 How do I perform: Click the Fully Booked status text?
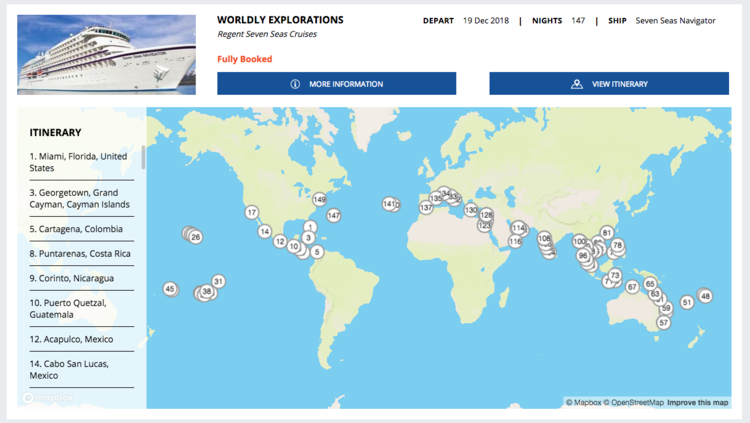click(x=244, y=59)
